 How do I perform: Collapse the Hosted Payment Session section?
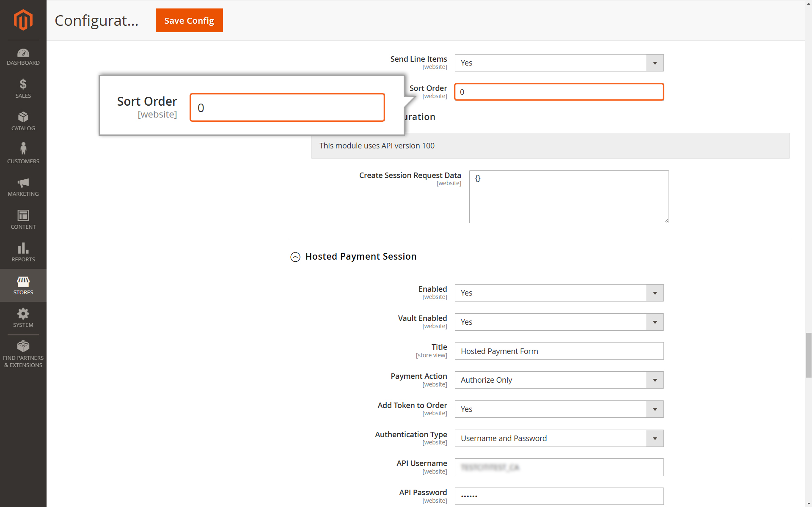click(x=295, y=257)
